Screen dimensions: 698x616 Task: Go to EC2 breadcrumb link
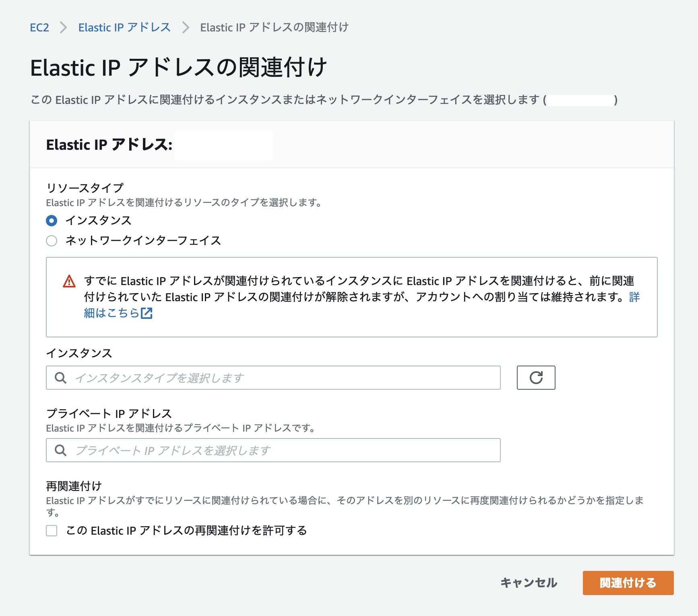pyautogui.click(x=39, y=27)
